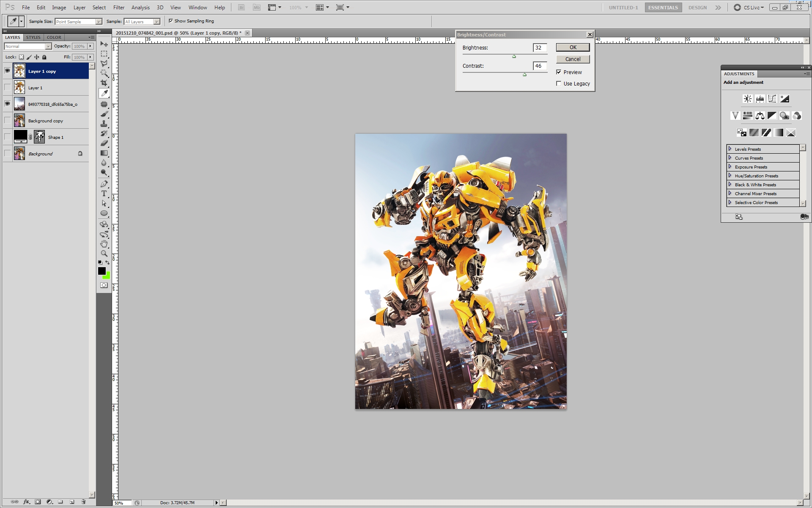Select the Ellipse shape tool
Screen dimensions: 812x508
tap(104, 213)
